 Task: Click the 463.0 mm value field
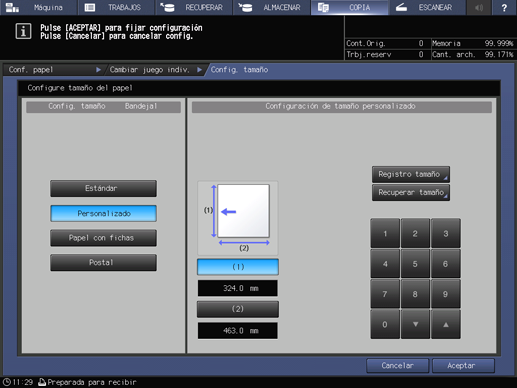238,331
